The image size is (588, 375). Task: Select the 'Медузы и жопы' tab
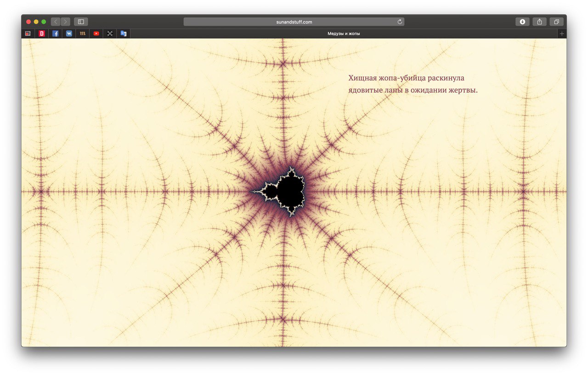point(344,34)
